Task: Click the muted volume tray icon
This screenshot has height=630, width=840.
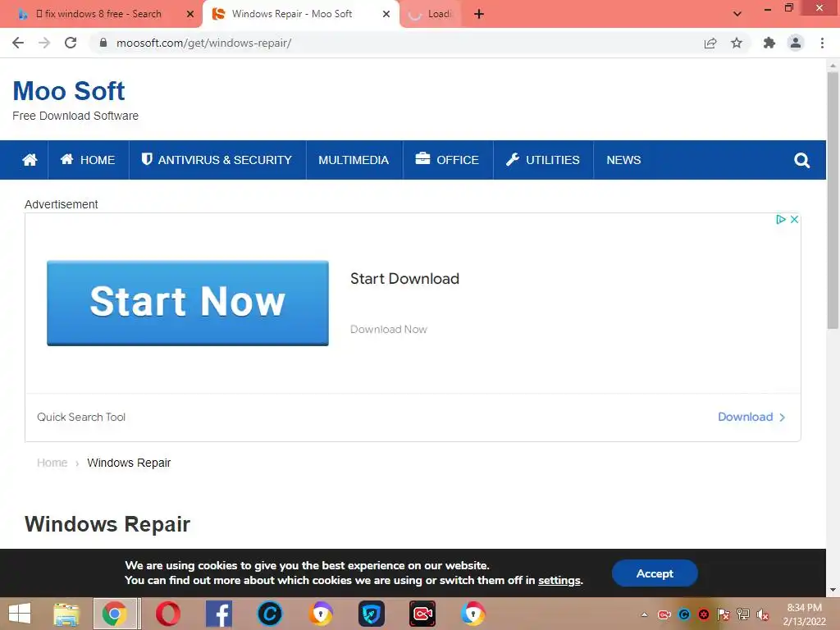Action: click(763, 614)
